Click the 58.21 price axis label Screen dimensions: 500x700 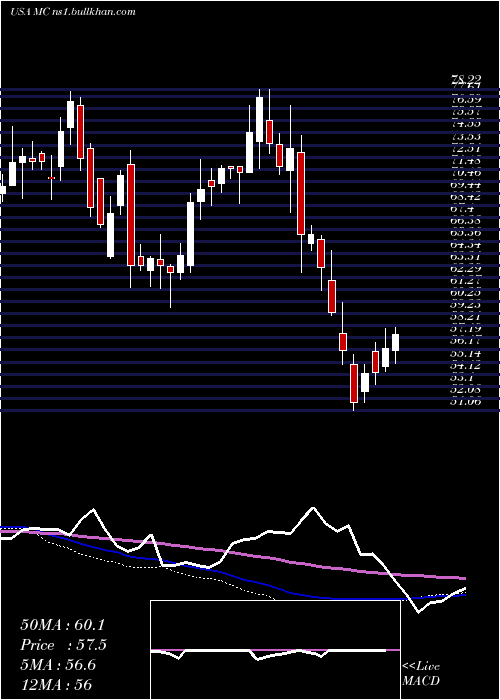point(466,317)
